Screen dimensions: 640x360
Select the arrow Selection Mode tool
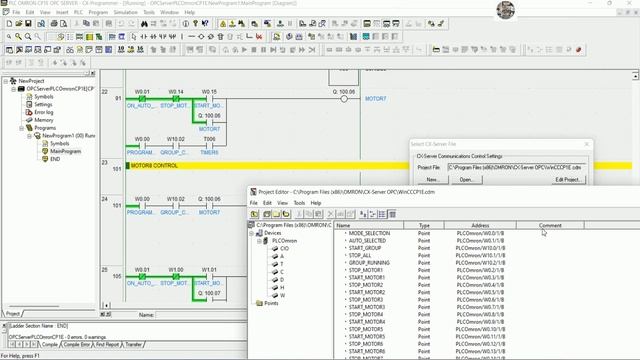(x=134, y=37)
